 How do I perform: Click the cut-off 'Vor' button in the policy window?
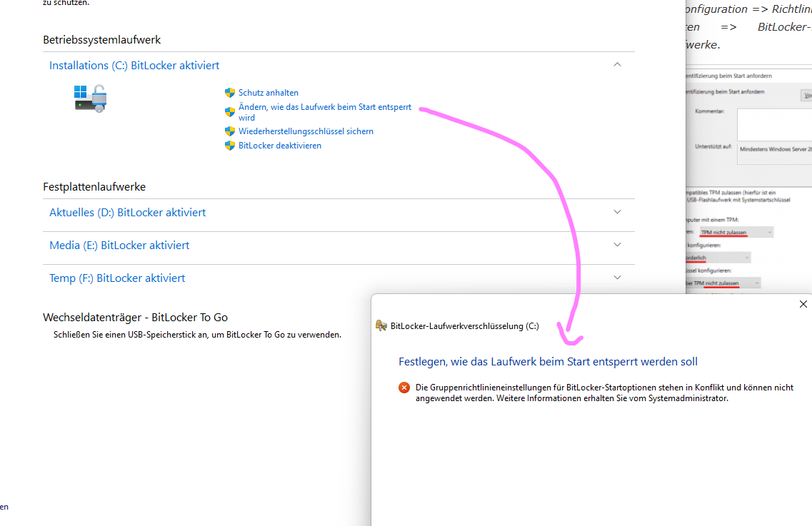(x=807, y=95)
